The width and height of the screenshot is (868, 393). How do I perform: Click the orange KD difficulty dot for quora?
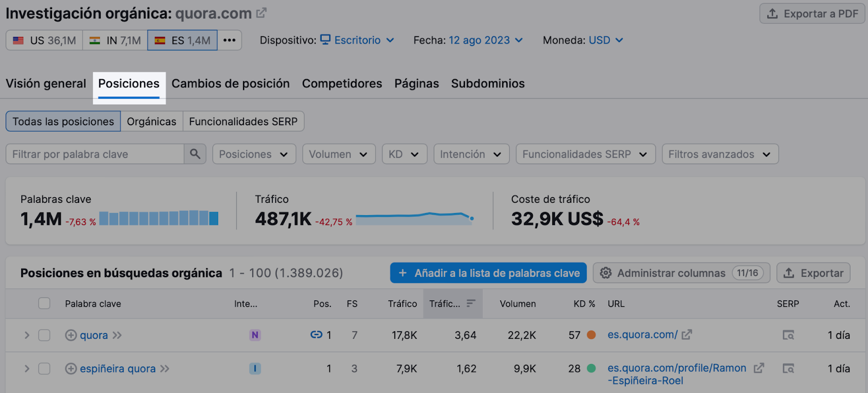click(x=591, y=335)
